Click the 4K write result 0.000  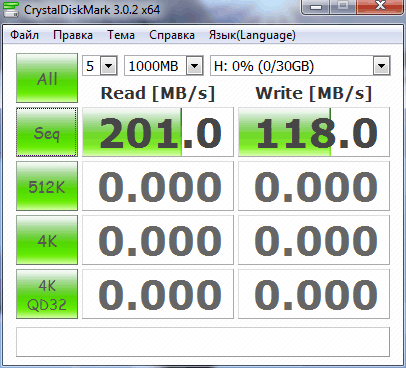tap(314, 240)
